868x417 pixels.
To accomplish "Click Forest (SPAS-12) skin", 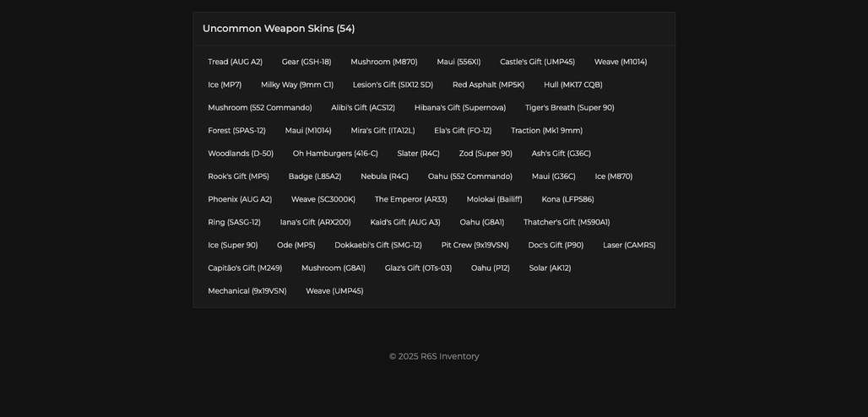I will (237, 131).
